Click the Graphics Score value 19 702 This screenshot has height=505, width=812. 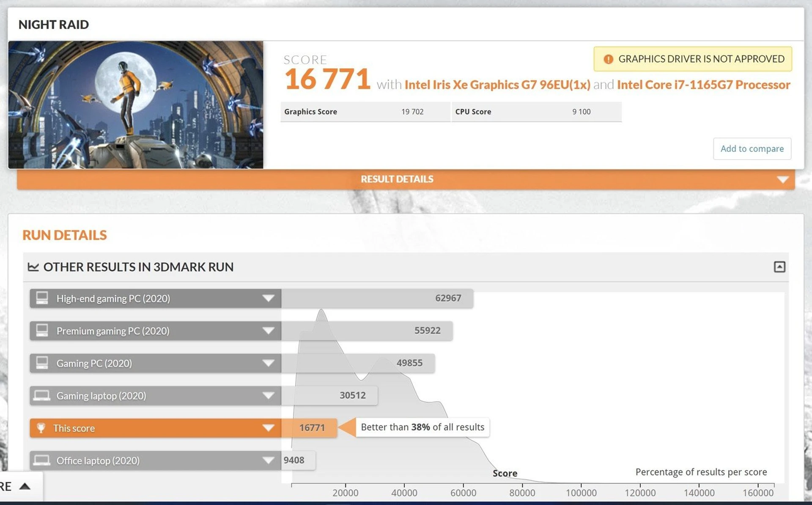pyautogui.click(x=412, y=112)
